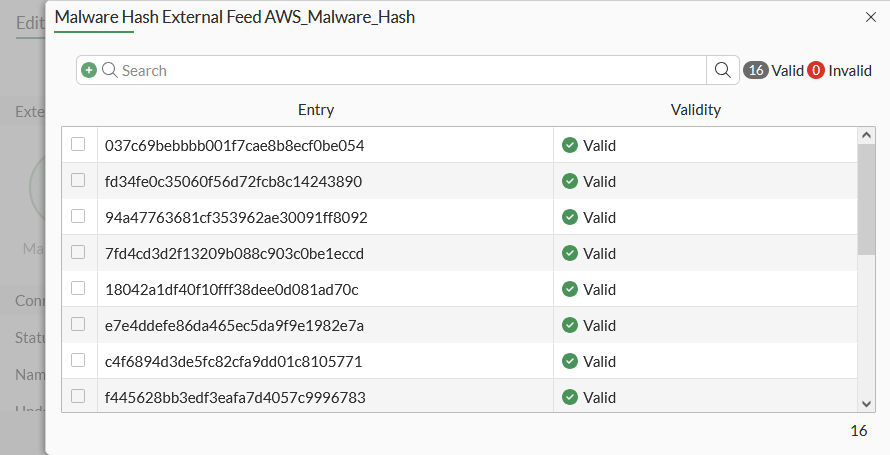Screen dimensions: 890x455
Task: Click the green valid checkmark for hash 037c69bebbbb001f7cae8b8ecf0be054
Action: [x=570, y=145]
